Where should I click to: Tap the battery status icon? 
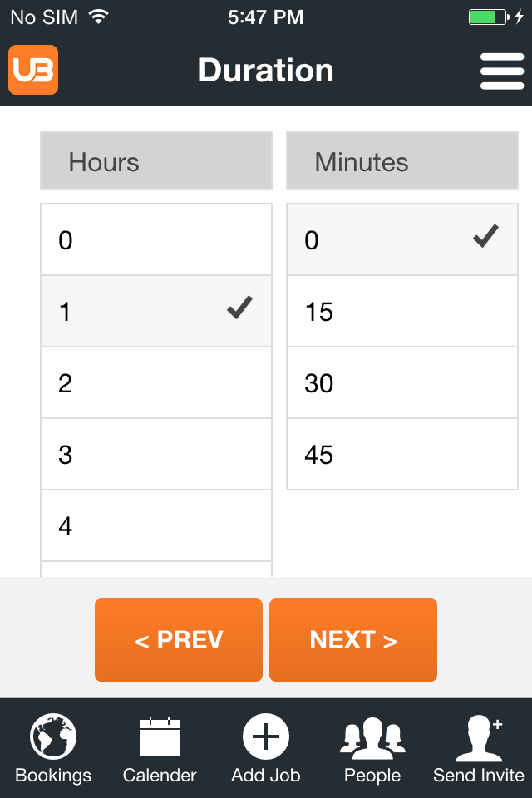pos(488,17)
